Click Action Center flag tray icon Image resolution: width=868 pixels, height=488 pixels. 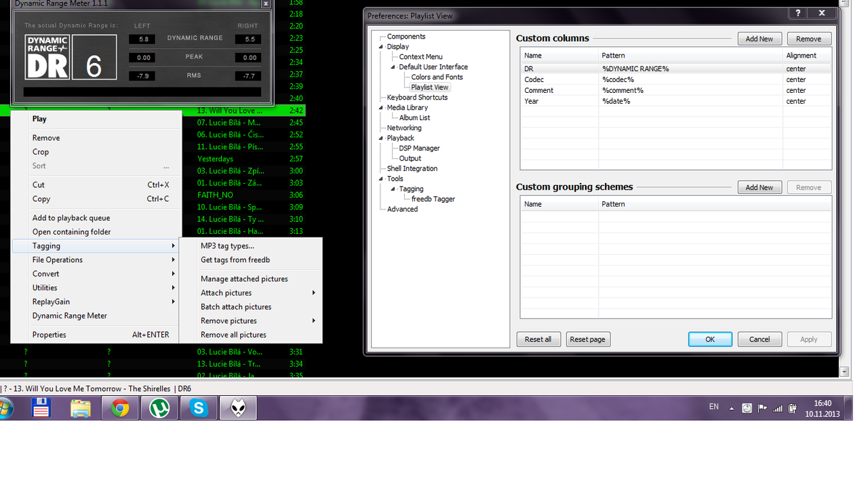[762, 409]
